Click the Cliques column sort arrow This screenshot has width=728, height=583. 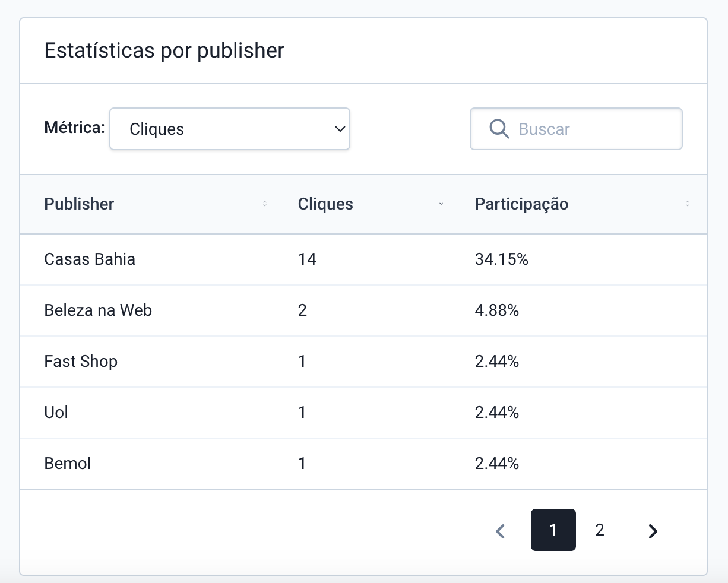[441, 204]
